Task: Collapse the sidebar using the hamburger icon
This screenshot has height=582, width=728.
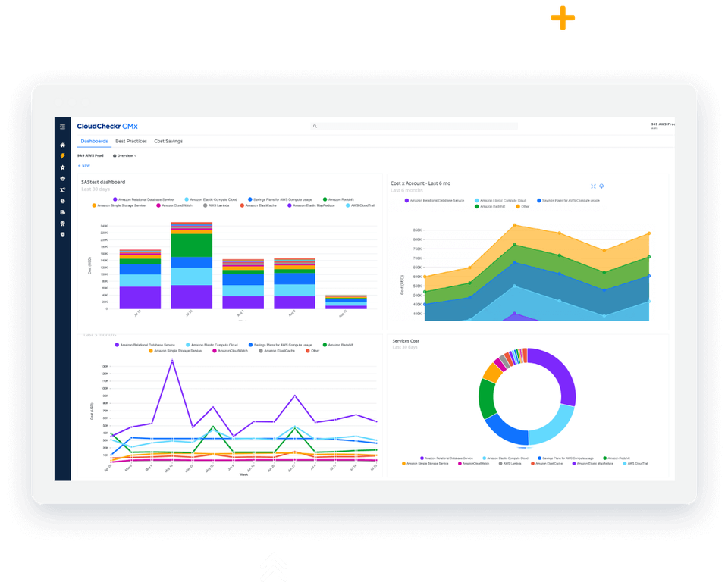Action: click(x=63, y=127)
